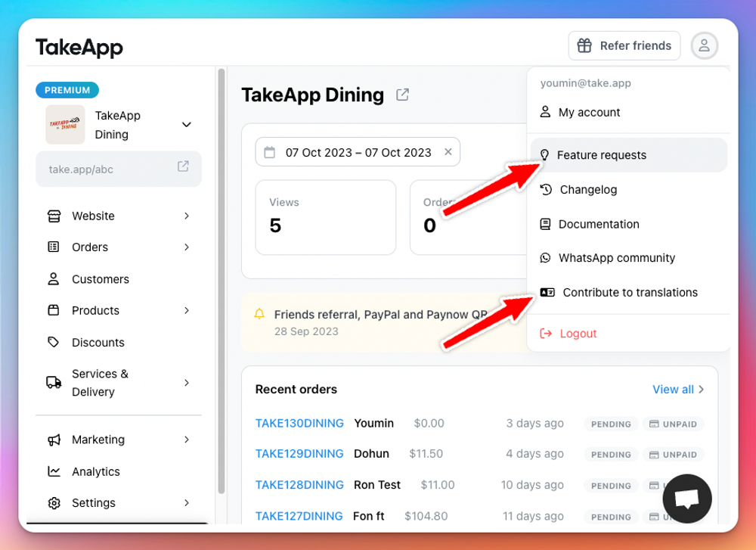The height and width of the screenshot is (550, 756).
Task: Click the Website store icon
Action: point(54,216)
